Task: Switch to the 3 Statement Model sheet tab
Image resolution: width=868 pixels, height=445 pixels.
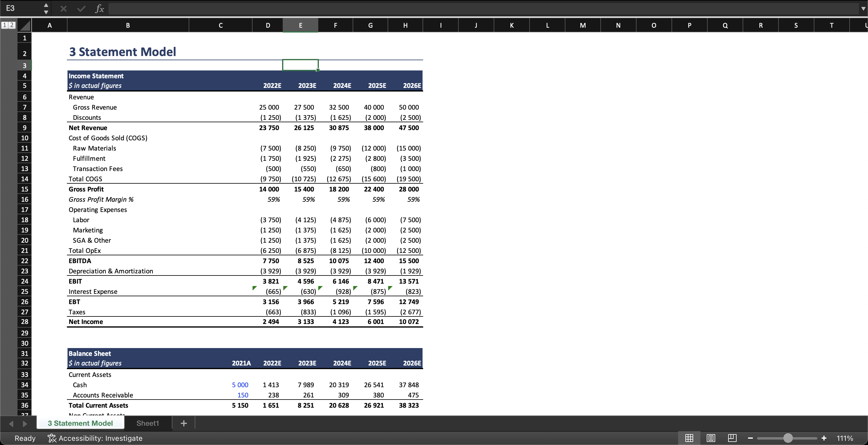Action: [80, 423]
